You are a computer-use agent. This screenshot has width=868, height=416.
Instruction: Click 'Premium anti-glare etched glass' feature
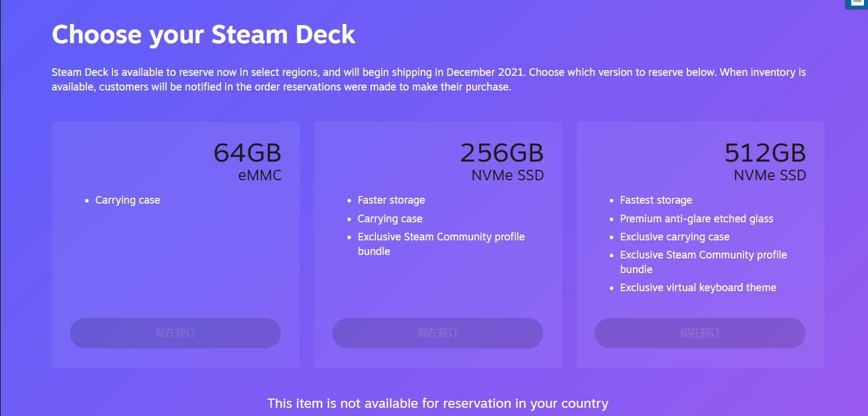(697, 219)
